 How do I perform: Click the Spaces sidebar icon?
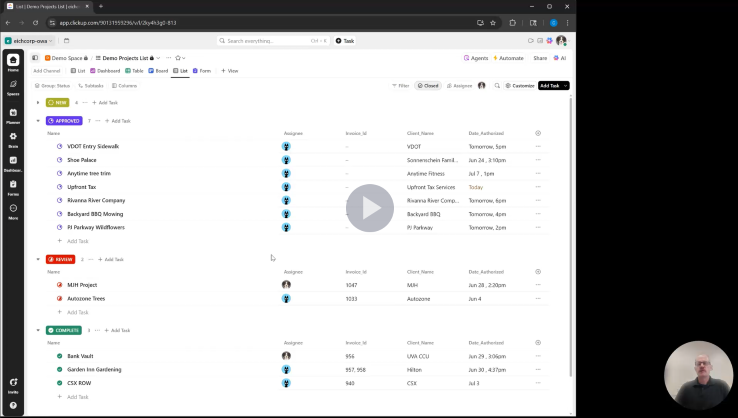coord(13,87)
